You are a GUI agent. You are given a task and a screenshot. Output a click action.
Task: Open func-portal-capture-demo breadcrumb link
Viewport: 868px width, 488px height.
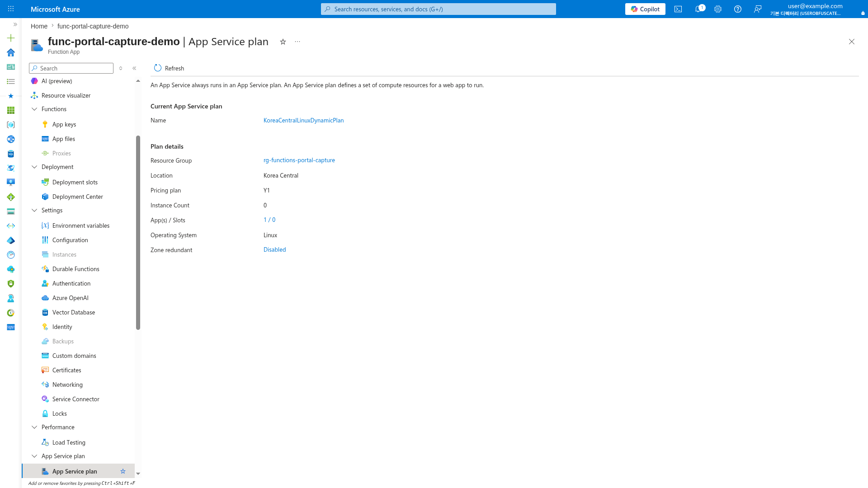[x=93, y=26]
